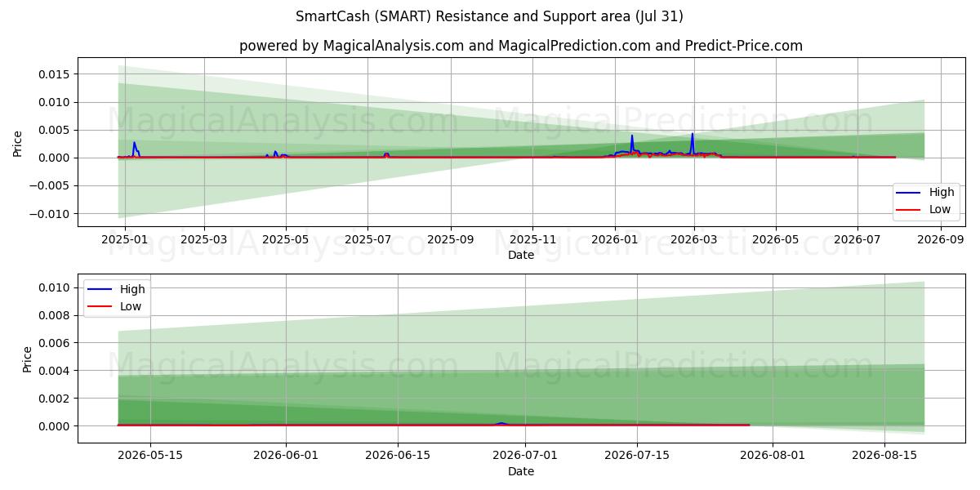Click the top chart x-axis label 2026-03
Screen dimensions: 980x490
coord(693,240)
